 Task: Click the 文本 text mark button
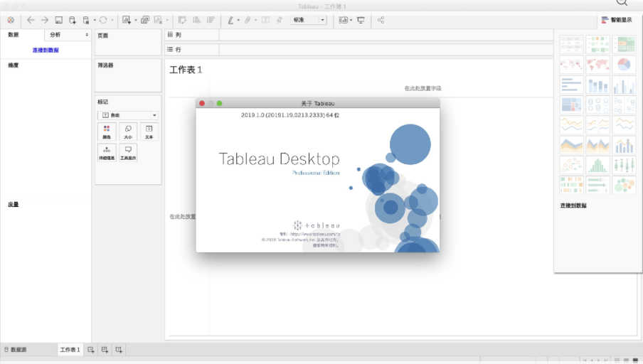click(149, 132)
